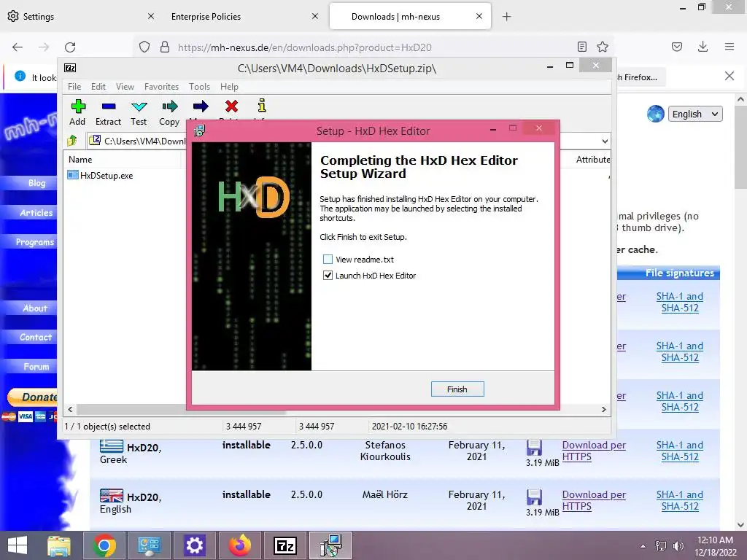
Task: Click Download per HTTPS for HxD20 Greek
Action: click(594, 451)
